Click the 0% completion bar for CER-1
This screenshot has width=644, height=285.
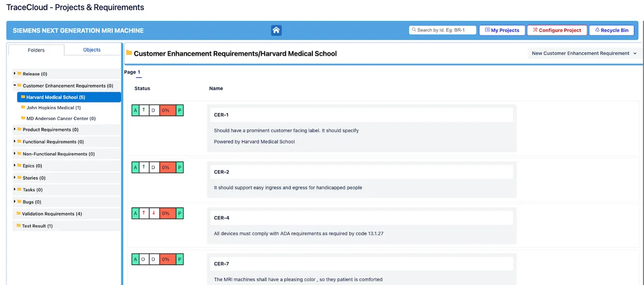[167, 110]
